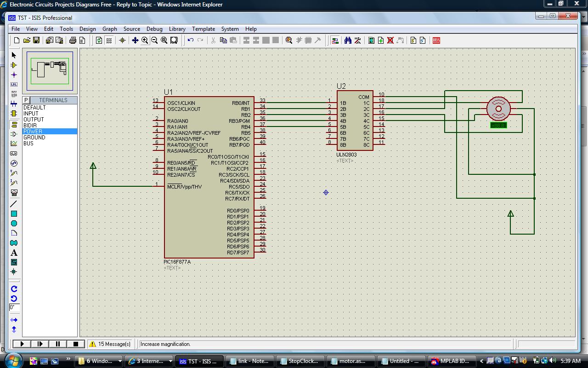The image size is (588, 368).
Task: Click Y-Mirror vertical flip icon
Action: [x=14, y=329]
